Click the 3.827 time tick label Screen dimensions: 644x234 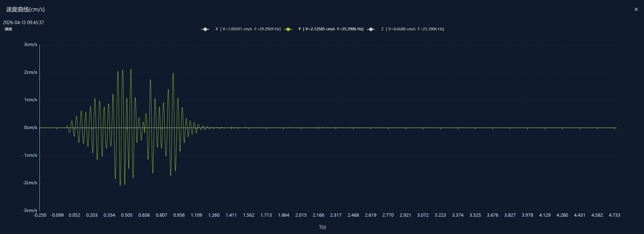point(510,215)
